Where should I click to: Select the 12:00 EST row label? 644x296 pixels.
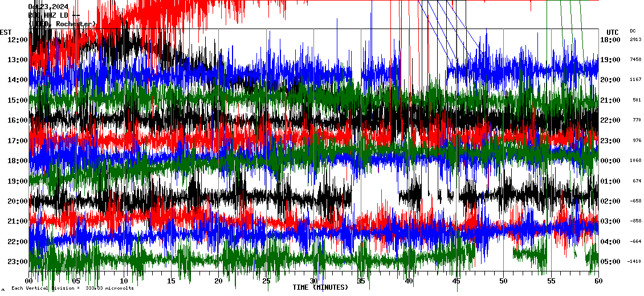click(18, 40)
